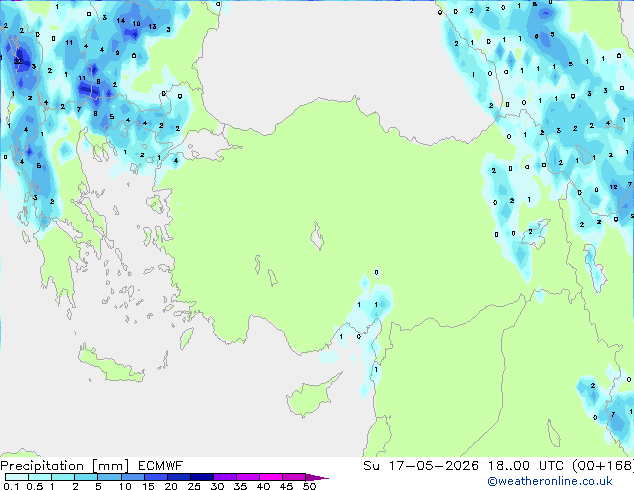Click the swatch between 45 and 50
The height and width of the screenshot is (490, 634).
coord(294,477)
